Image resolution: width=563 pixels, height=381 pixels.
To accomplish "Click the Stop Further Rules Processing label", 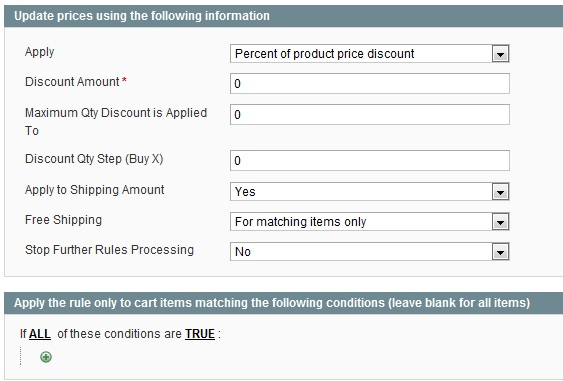I will point(110,250).
